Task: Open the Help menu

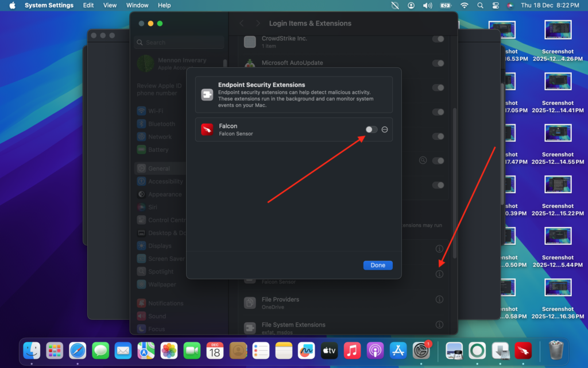Action: coord(164,5)
